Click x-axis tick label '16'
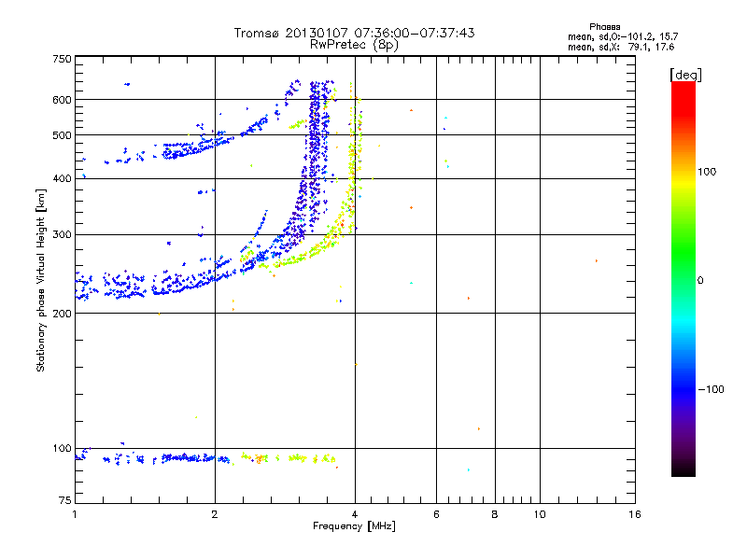 click(635, 514)
